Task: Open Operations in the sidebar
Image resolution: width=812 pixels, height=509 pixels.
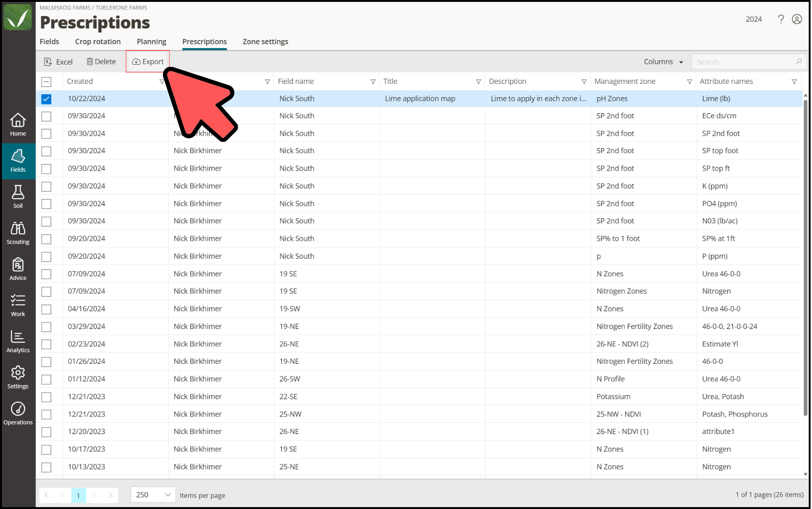Action: 18,414
